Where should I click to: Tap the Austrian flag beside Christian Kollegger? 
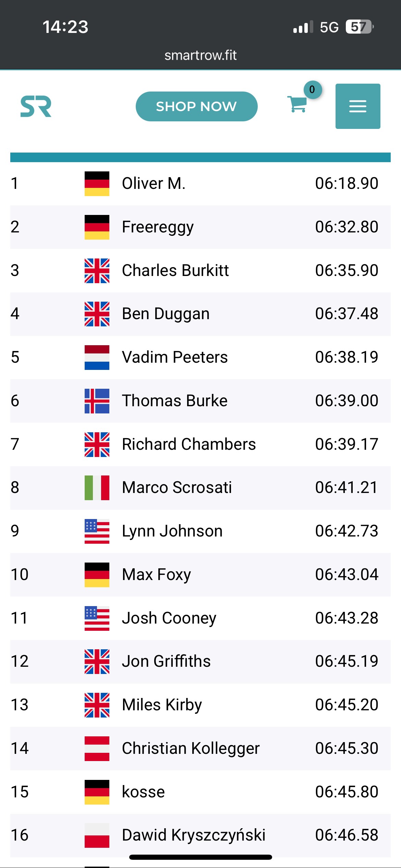point(97,749)
